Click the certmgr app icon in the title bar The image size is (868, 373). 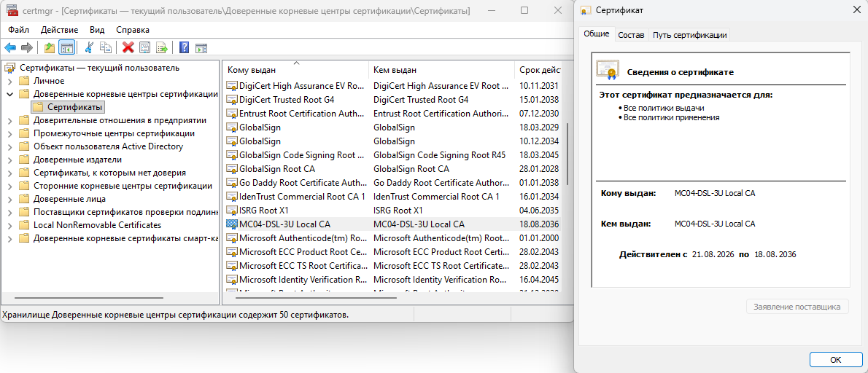click(11, 10)
